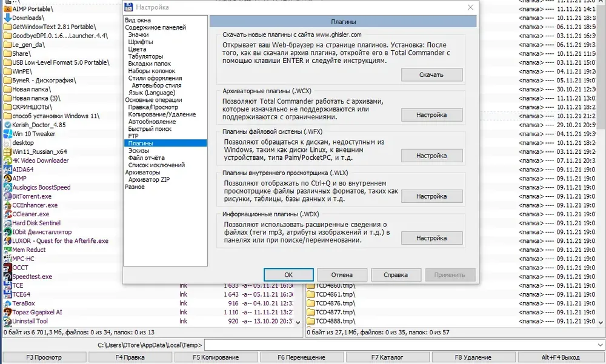The height and width of the screenshot is (364, 606).
Task: Click 'F4 Правка' function button
Action: 130,357
